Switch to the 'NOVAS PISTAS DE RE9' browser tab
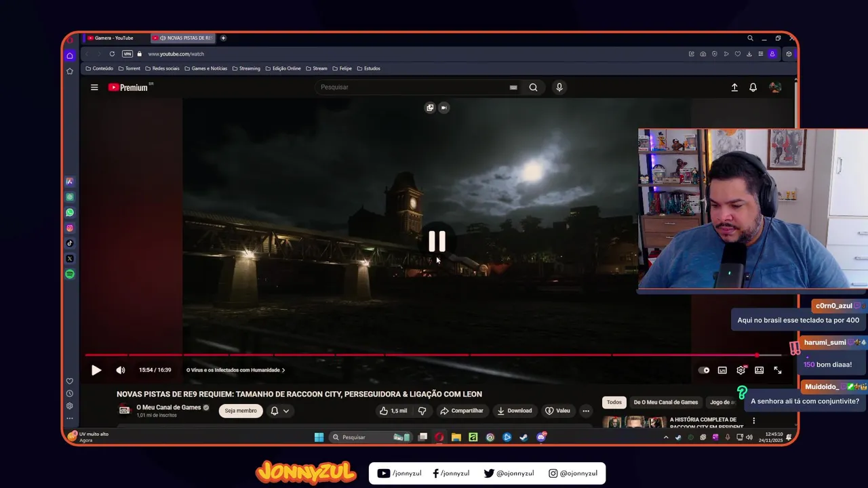 (183, 38)
